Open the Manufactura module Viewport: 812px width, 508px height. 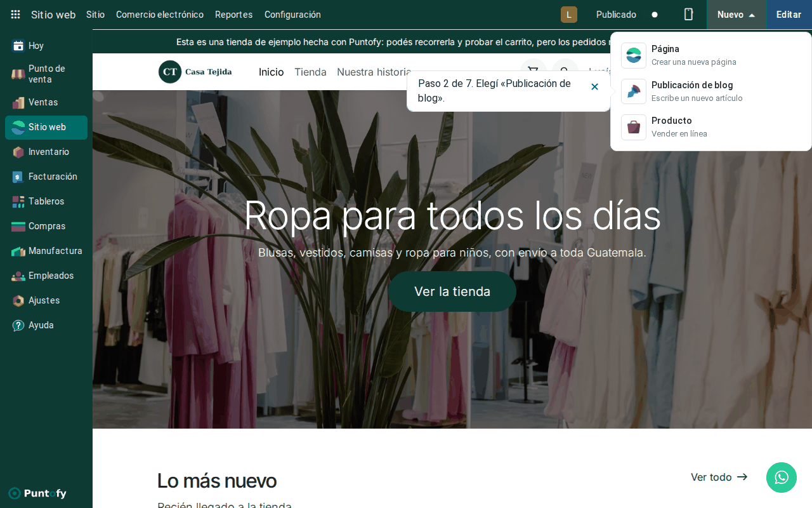pos(46,251)
